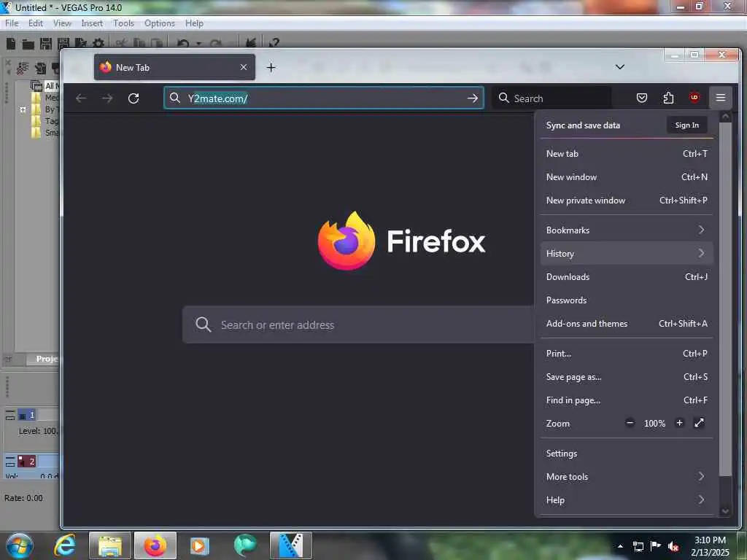
Task: Focus the Y2mate.com/ address bar
Action: pyautogui.click(x=324, y=98)
